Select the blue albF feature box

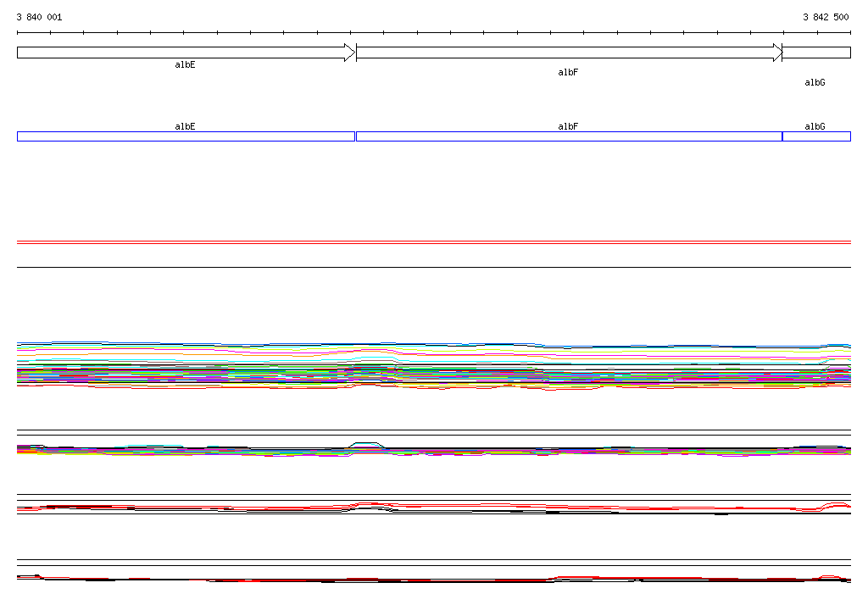point(568,136)
